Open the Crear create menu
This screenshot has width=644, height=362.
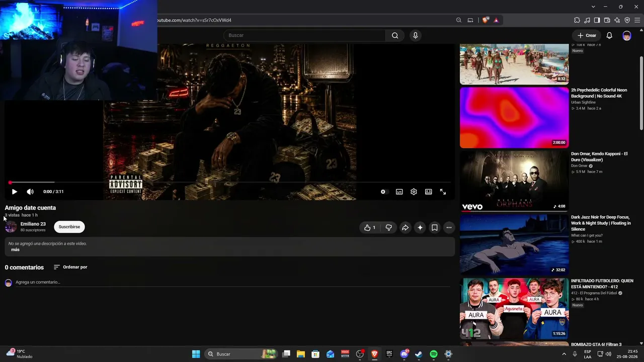(x=587, y=35)
